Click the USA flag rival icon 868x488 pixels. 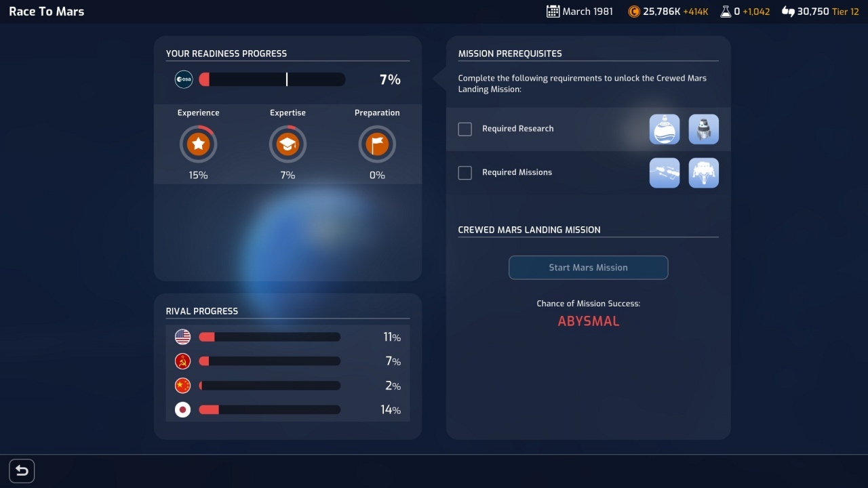click(x=182, y=337)
